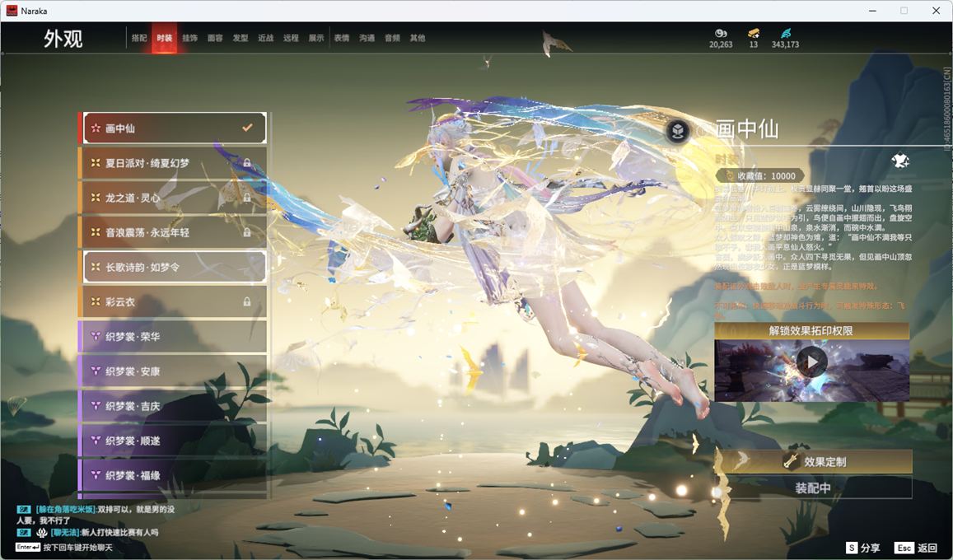This screenshot has height=560, width=953.
Task: Click the lock icon on 彩云衣
Action: click(247, 301)
